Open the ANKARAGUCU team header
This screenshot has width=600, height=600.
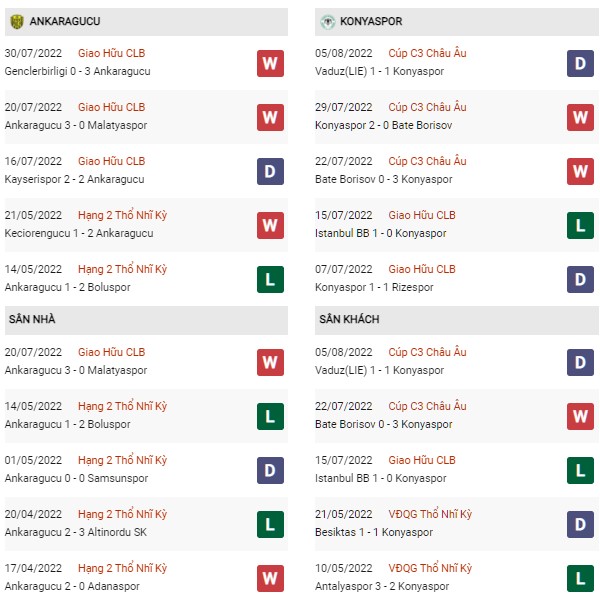point(146,22)
